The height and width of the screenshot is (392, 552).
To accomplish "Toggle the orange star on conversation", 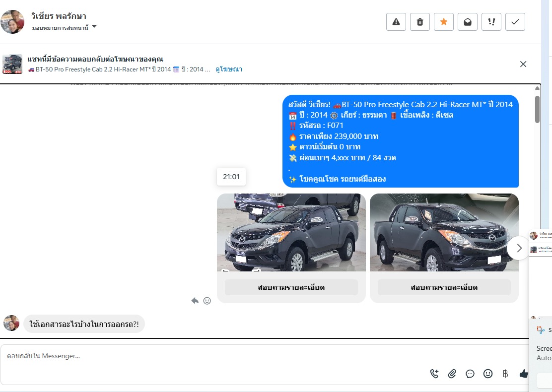I will [444, 22].
